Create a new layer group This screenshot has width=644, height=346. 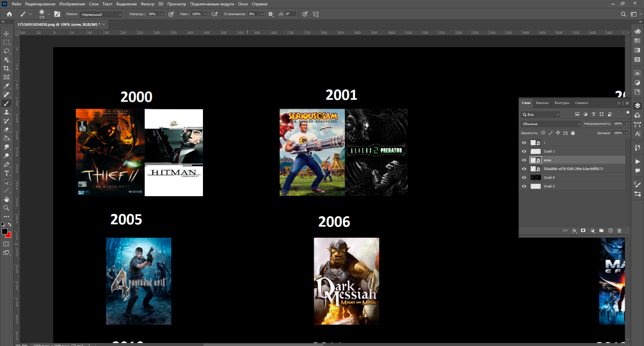click(x=601, y=231)
